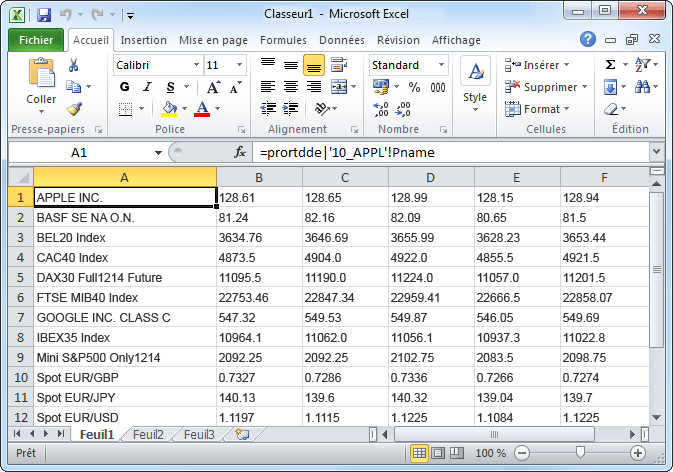Click the Save icon in quick access toolbar
This screenshot has width=673, height=472.
coord(43,16)
